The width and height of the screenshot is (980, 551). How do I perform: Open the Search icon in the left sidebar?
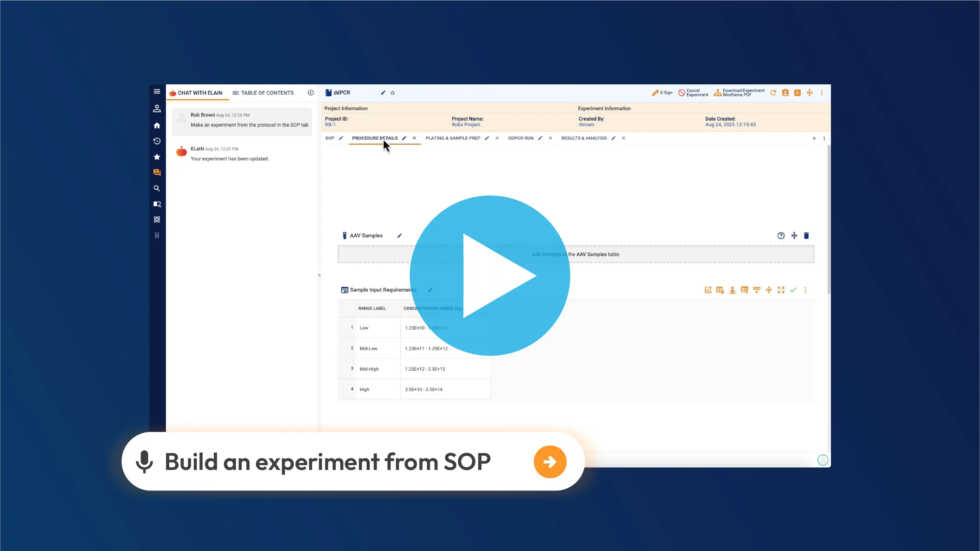point(157,188)
